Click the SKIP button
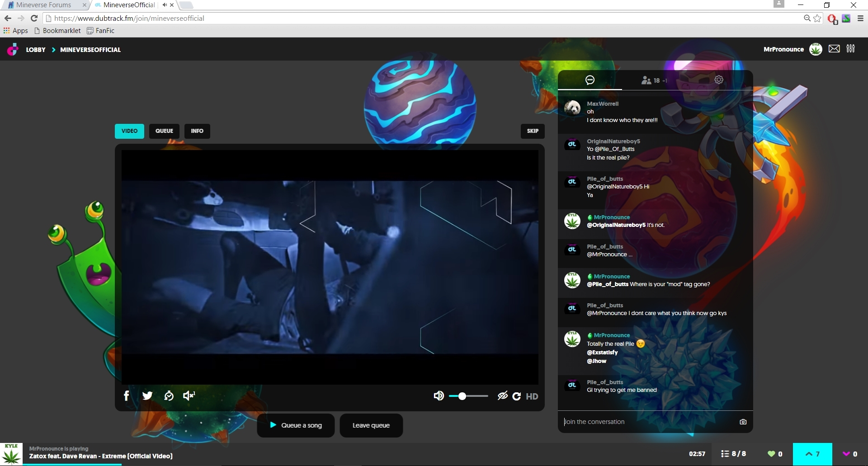 click(533, 131)
